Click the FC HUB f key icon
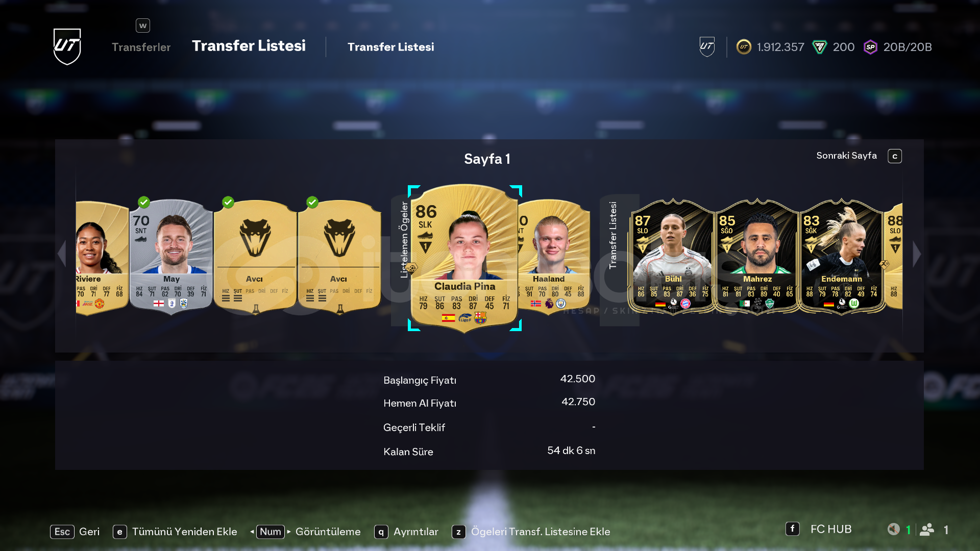980x551 pixels. (792, 529)
